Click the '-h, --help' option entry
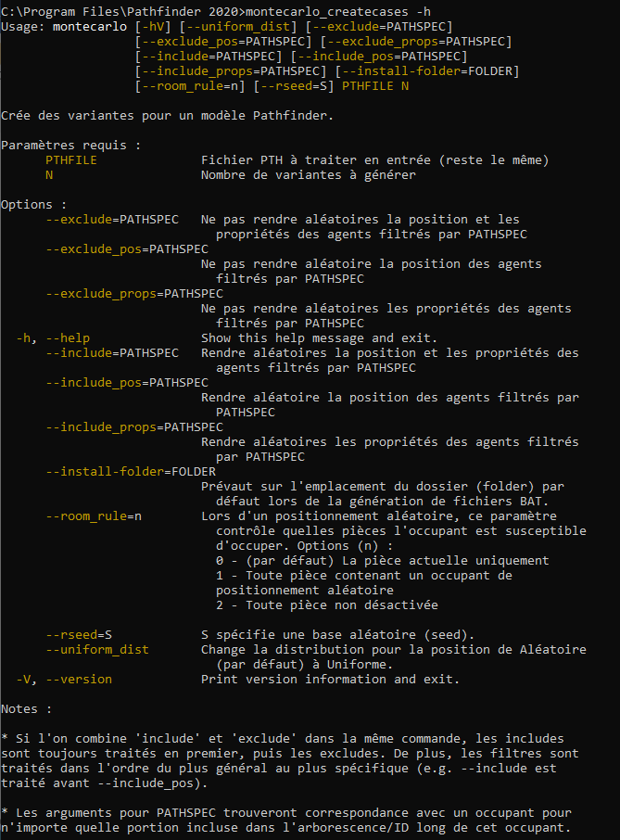This screenshot has height=840, width=620. point(53,337)
